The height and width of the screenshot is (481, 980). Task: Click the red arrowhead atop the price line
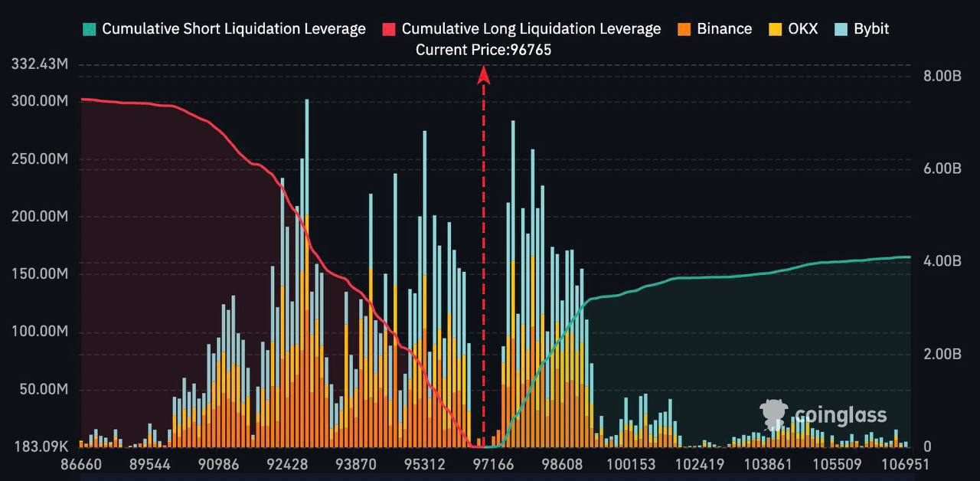pos(483,74)
